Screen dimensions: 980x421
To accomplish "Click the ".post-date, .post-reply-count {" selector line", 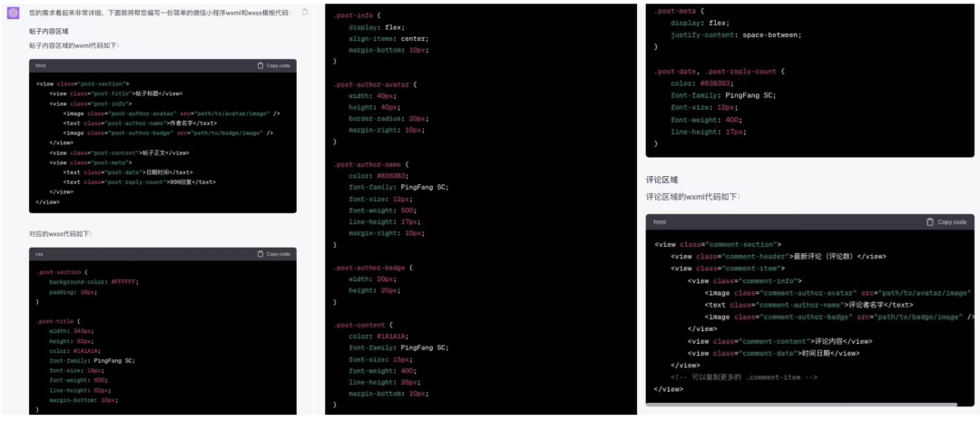I will click(719, 71).
